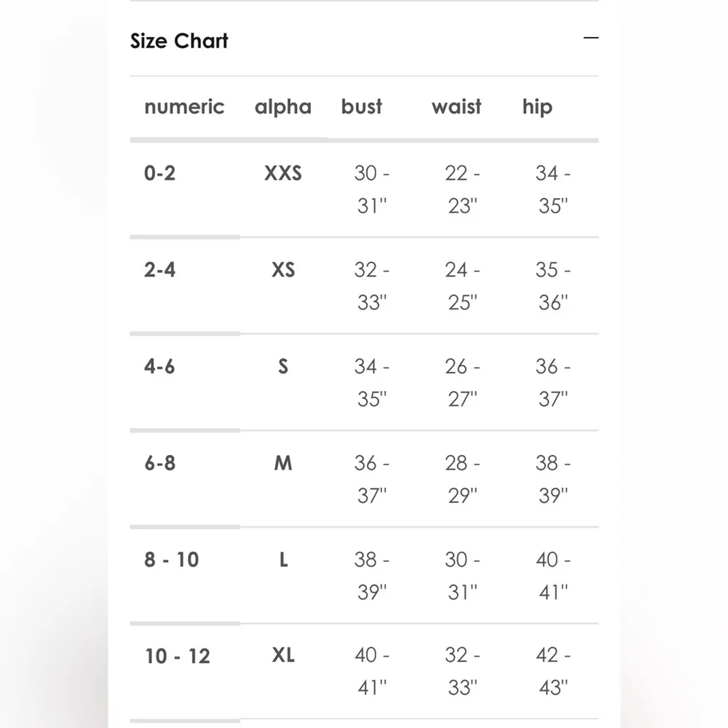The width and height of the screenshot is (728, 728).
Task: Select the XXS size label
Action: (283, 173)
